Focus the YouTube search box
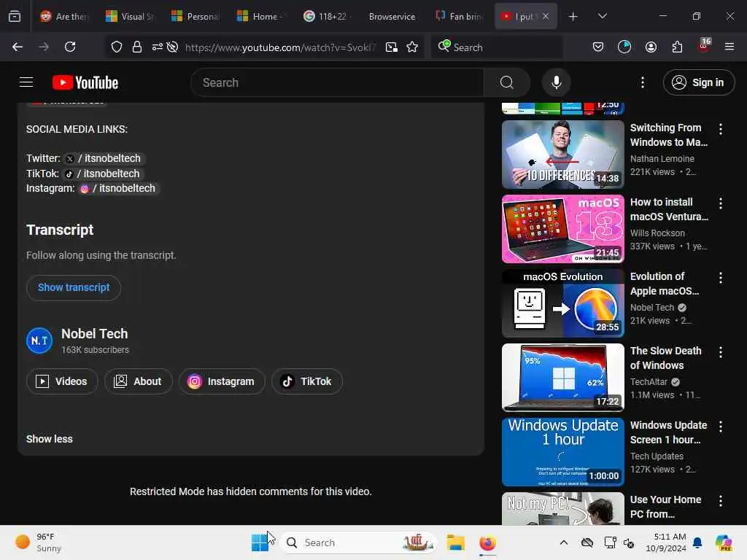Screen dimensions: 747x560 (x=337, y=82)
